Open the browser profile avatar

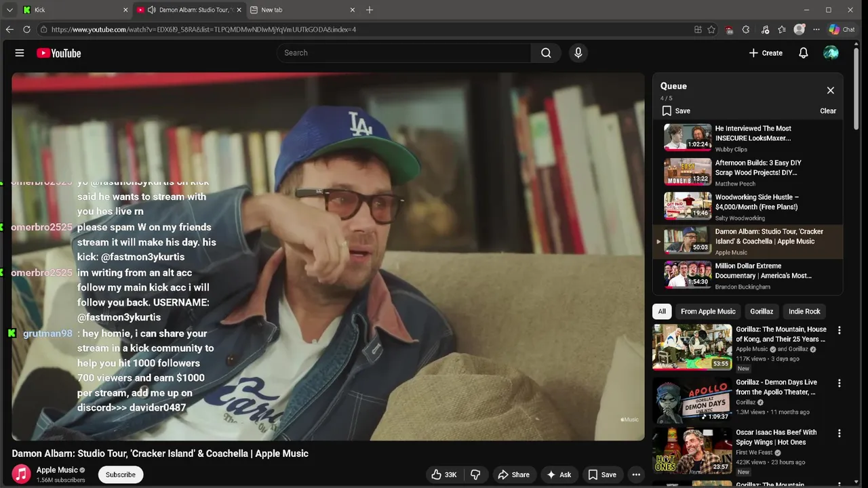(x=800, y=30)
